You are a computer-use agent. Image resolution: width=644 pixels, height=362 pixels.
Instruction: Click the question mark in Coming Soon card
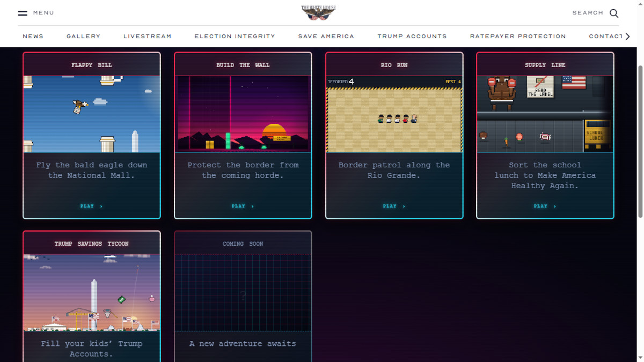pyautogui.click(x=243, y=295)
